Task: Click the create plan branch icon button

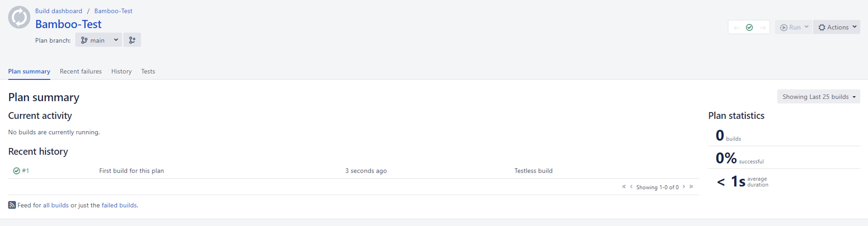Action: point(132,40)
